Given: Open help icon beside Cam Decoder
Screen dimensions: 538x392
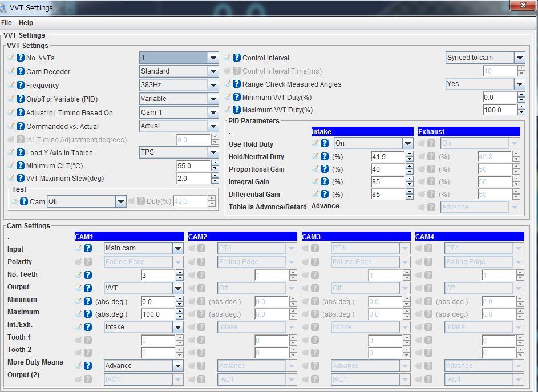Looking at the screenshot, I should (x=21, y=71).
